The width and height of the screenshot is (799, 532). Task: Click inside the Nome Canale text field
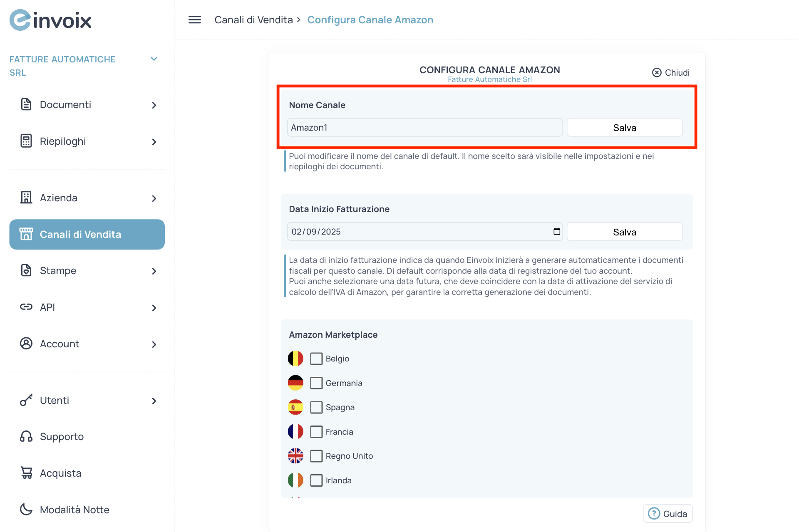[424, 127]
